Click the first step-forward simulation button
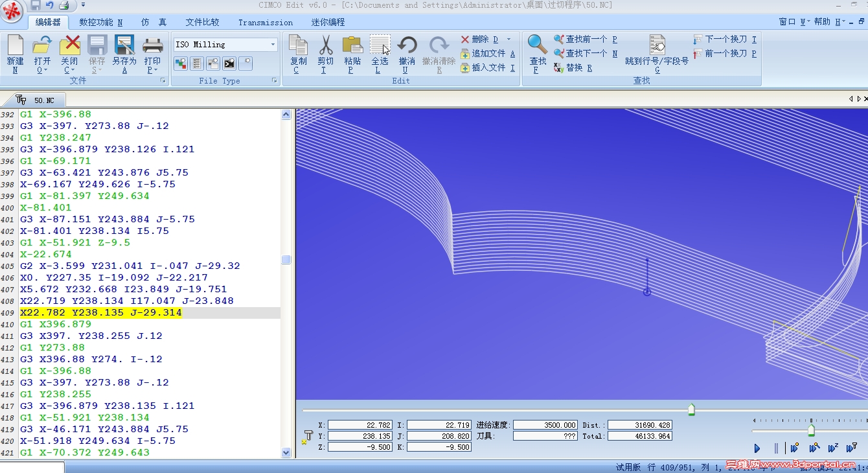This screenshot has width=868, height=473. [x=795, y=448]
